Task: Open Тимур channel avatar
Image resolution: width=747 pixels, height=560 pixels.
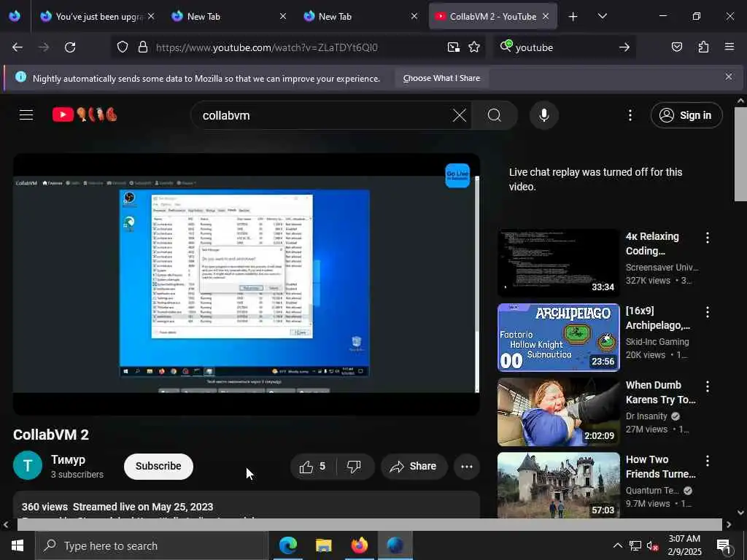Action: 28,465
